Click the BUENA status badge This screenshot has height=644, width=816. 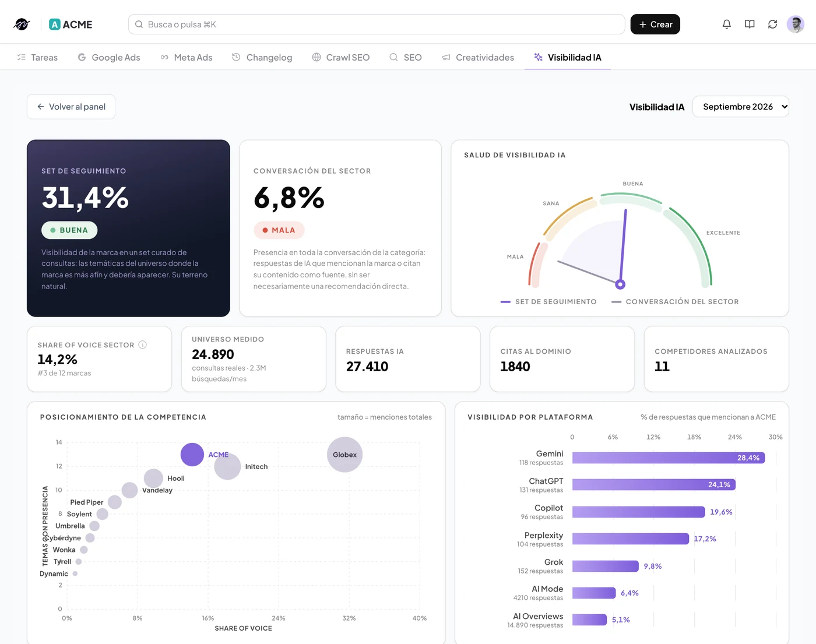click(69, 230)
